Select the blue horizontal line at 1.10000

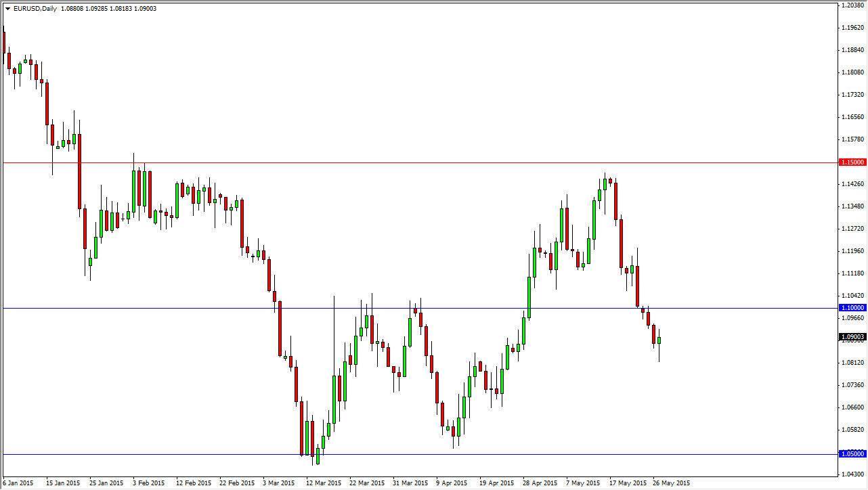pyautogui.click(x=419, y=308)
